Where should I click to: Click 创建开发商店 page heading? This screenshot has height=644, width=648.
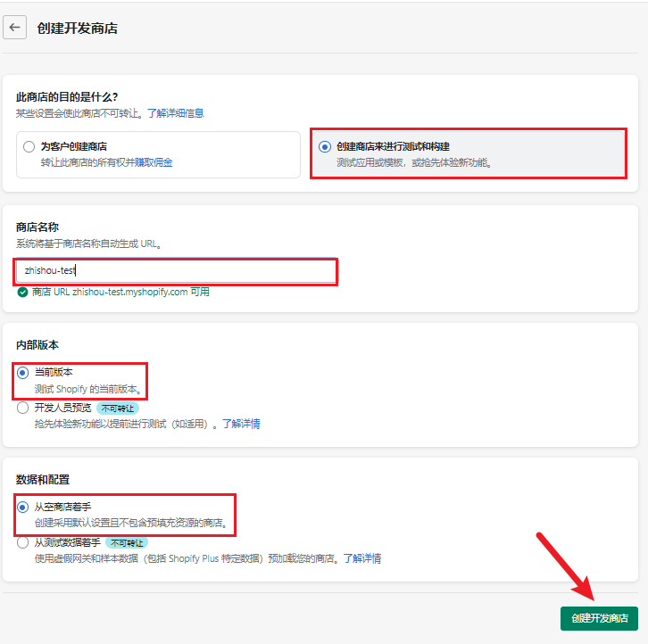click(78, 28)
